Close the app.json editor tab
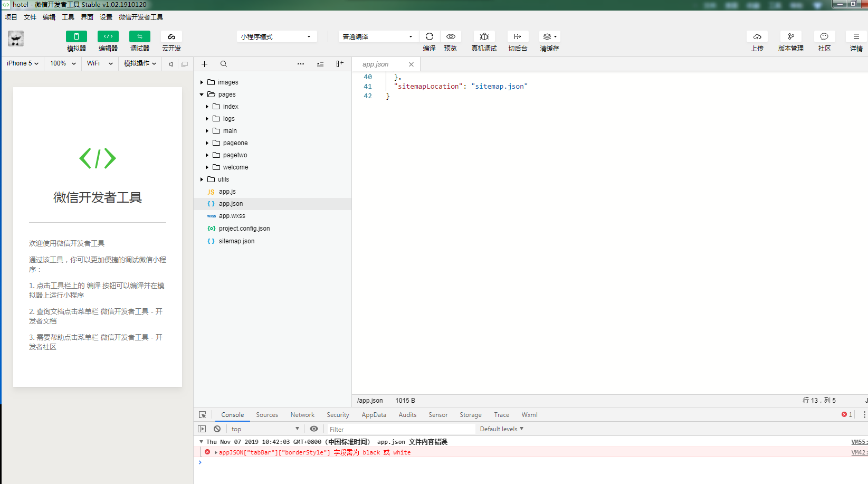Viewport: 868px width, 484px height. [x=411, y=64]
